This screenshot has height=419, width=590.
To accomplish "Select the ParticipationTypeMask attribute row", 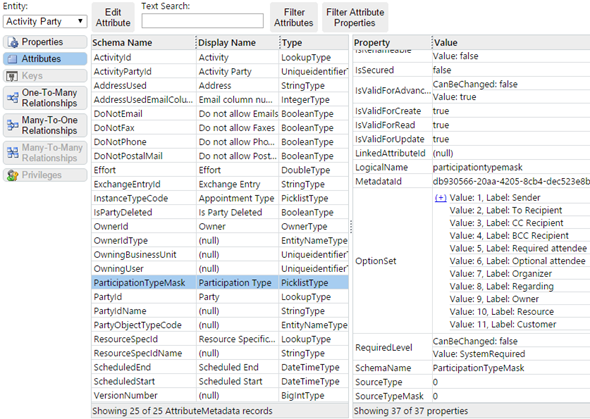I will coord(220,282).
